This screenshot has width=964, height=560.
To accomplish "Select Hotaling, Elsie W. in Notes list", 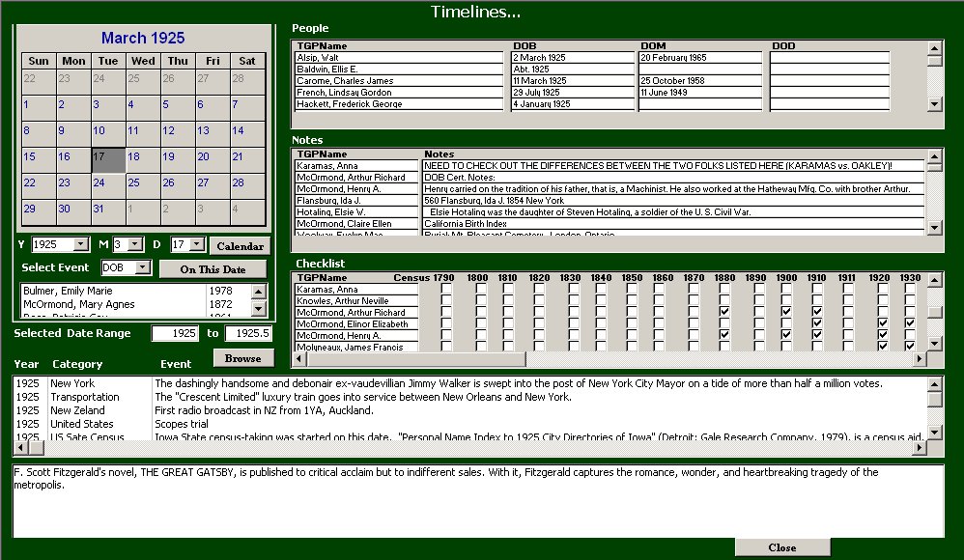I will [x=356, y=212].
